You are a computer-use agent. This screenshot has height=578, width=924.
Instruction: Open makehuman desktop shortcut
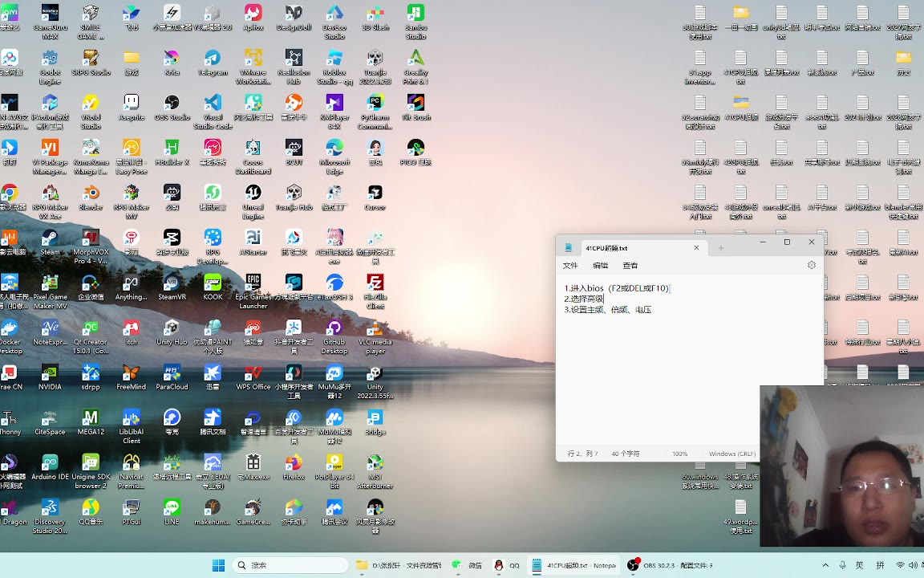[x=213, y=512]
